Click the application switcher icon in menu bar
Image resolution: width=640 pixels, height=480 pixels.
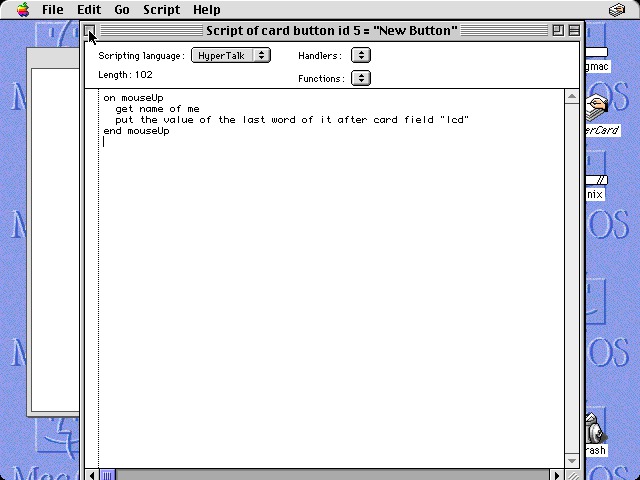pyautogui.click(x=617, y=9)
